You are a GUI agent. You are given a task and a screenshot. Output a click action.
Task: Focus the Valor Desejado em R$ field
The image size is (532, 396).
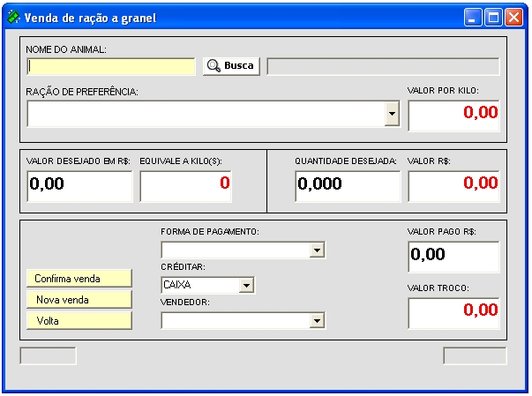point(79,184)
